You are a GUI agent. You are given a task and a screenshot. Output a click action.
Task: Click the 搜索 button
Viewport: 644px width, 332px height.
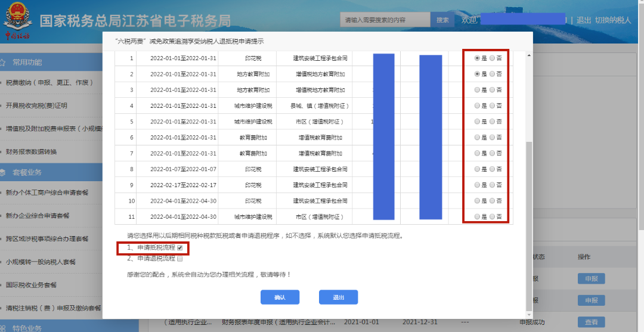point(442,20)
